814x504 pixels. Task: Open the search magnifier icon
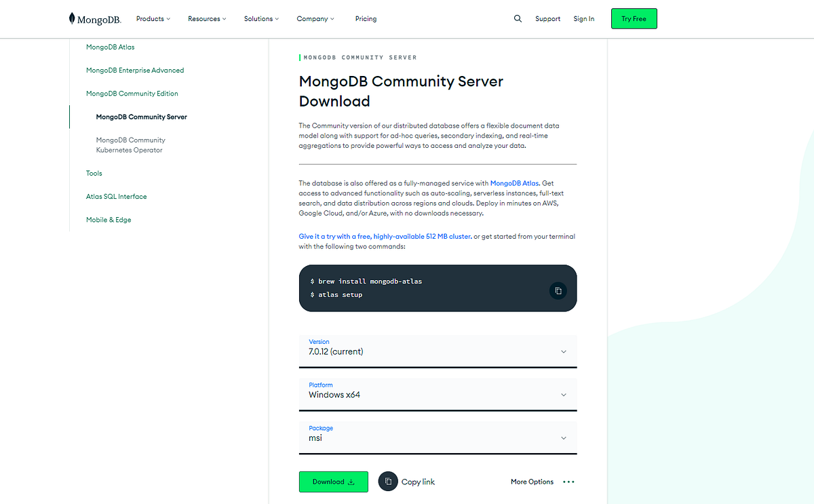point(518,18)
